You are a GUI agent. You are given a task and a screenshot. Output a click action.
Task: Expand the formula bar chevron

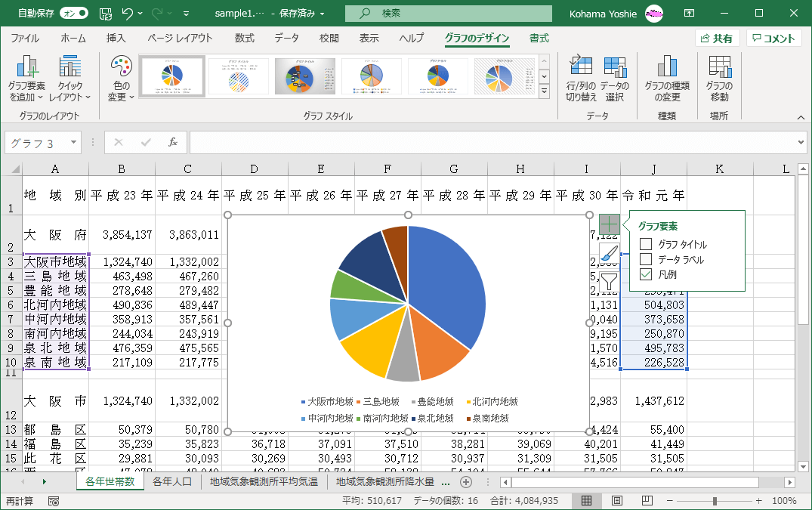coord(801,142)
